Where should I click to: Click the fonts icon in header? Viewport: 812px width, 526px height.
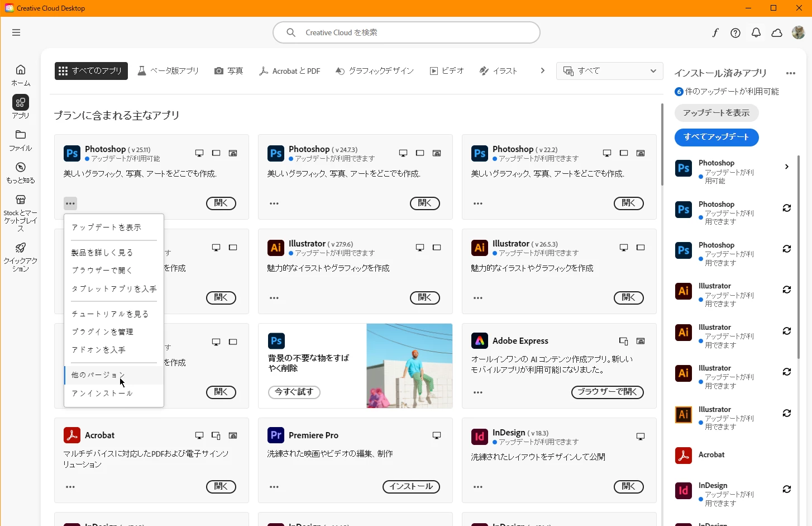(715, 32)
